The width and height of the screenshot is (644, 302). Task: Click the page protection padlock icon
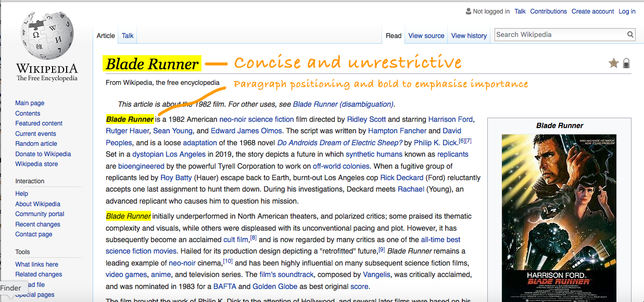(x=626, y=64)
